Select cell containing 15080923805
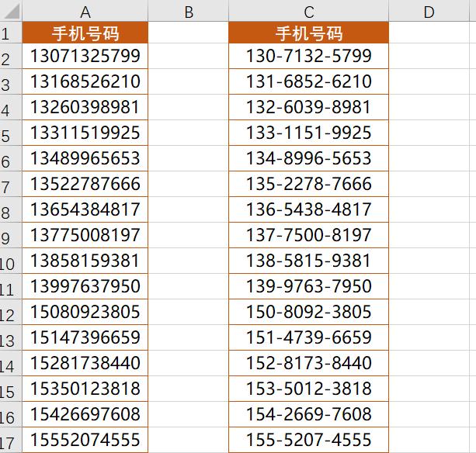The width and height of the screenshot is (476, 453). (85, 312)
